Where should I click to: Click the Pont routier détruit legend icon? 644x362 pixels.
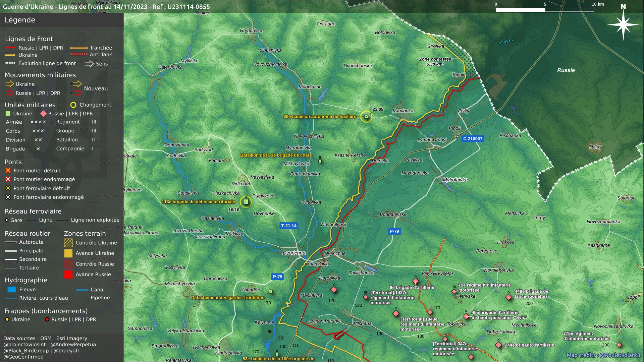tap(8, 171)
